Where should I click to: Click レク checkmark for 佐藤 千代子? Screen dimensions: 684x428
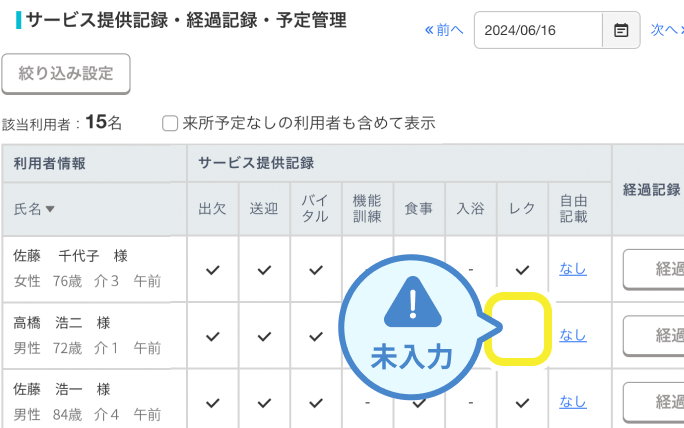tap(522, 270)
